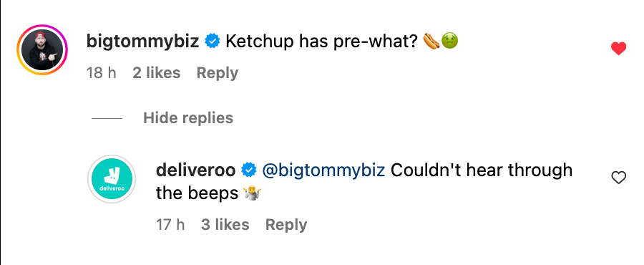Collapse thread with Hide replies
Screen dimensions: 644x265
[188, 118]
